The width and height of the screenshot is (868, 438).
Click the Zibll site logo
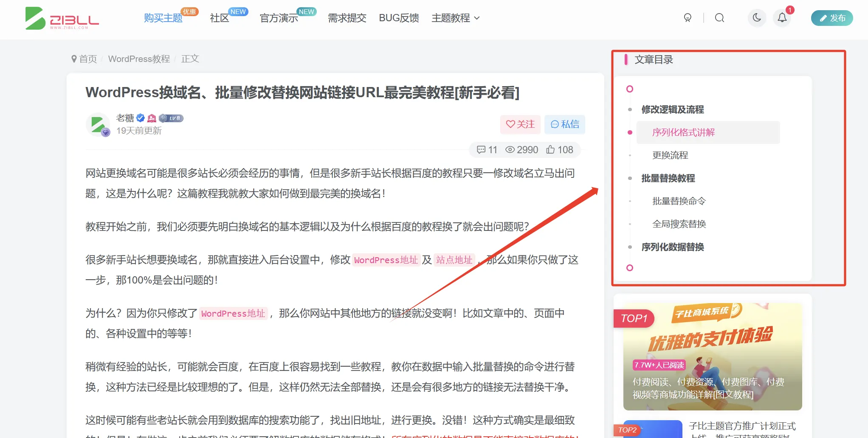tap(62, 18)
